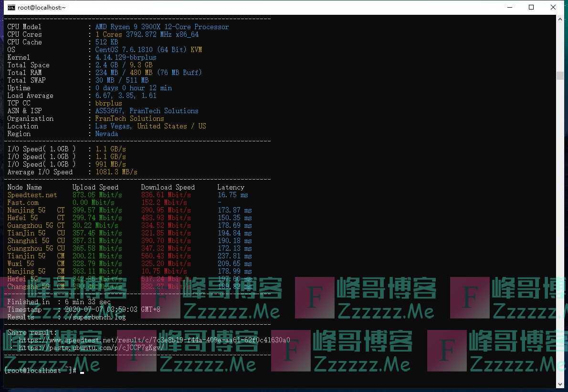Click the vertical scrollbar thumb

[x=560, y=75]
